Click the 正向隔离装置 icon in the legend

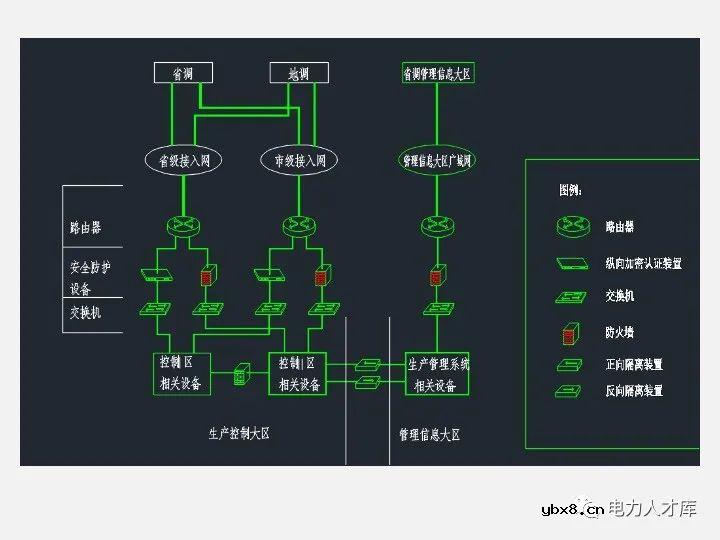coord(570,365)
